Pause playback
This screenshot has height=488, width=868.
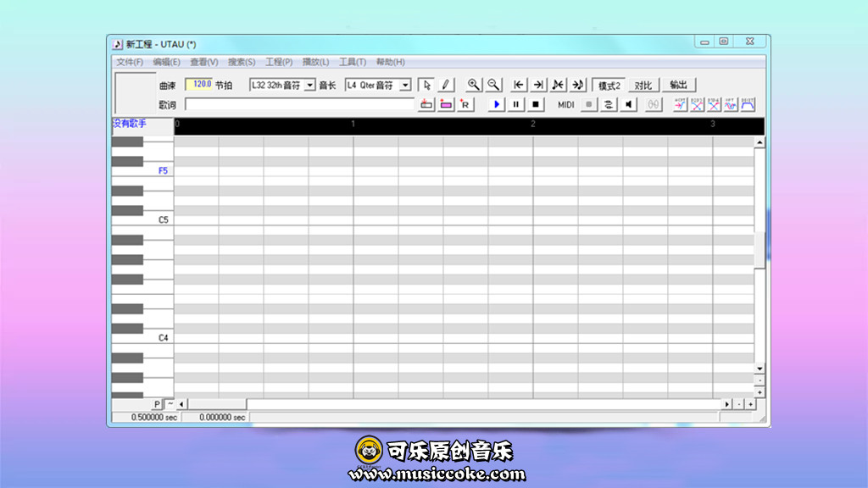(516, 104)
